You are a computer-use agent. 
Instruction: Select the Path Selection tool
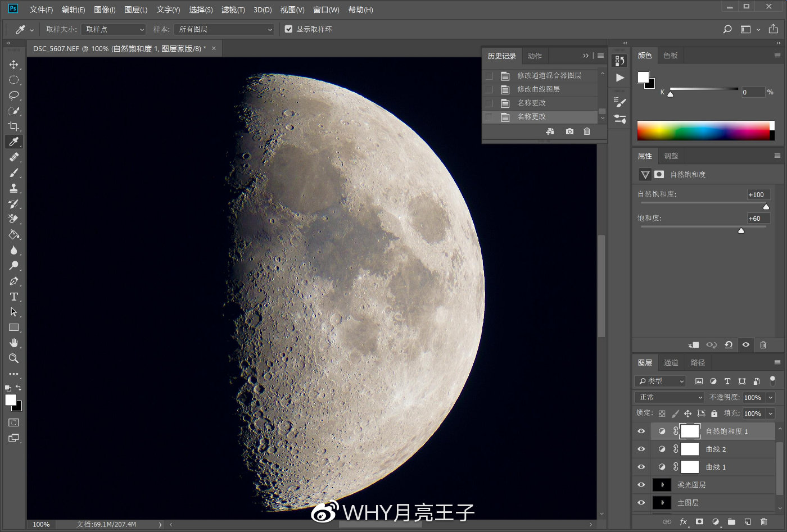[13, 312]
